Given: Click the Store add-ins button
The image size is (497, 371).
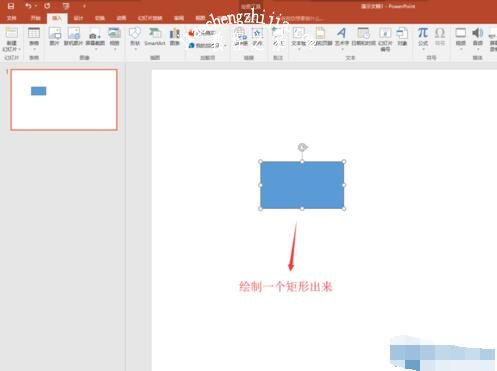Looking at the screenshot, I should pyautogui.click(x=203, y=33).
